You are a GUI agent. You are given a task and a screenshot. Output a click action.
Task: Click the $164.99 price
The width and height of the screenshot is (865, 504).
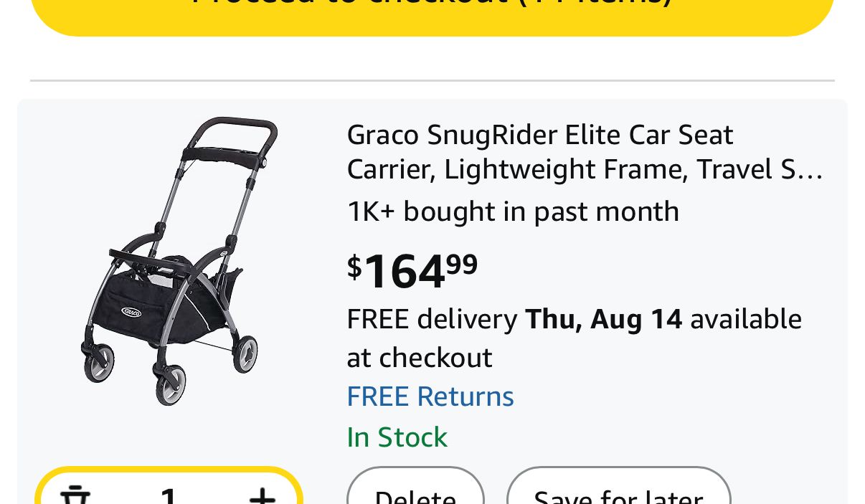(412, 272)
